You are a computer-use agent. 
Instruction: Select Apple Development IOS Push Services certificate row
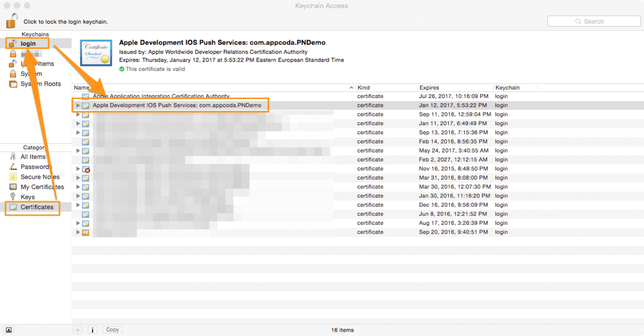coord(358,105)
